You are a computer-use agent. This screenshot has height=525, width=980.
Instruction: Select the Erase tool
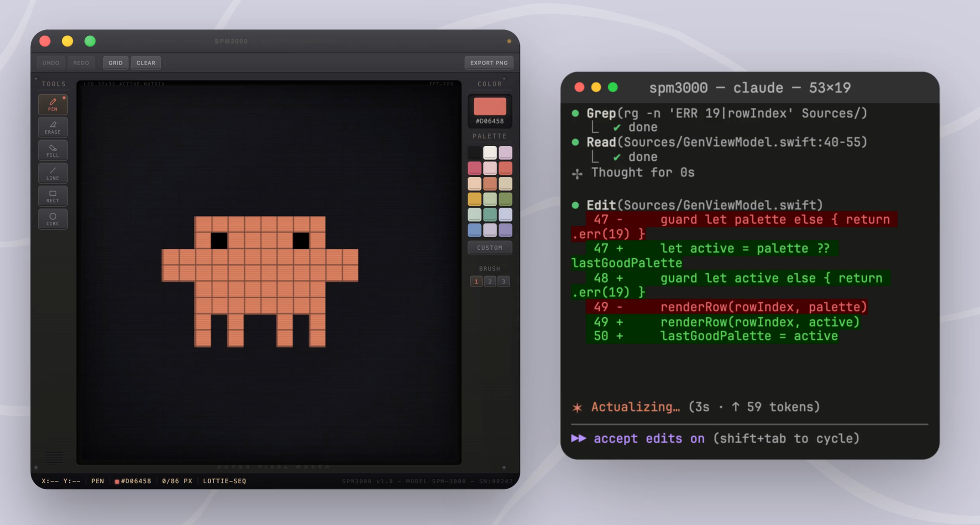53,127
